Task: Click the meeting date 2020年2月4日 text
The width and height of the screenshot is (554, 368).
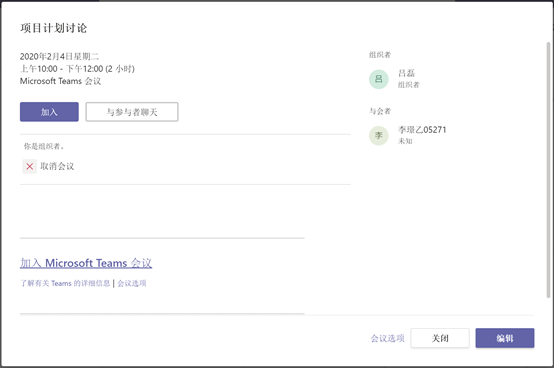Action: click(x=46, y=57)
